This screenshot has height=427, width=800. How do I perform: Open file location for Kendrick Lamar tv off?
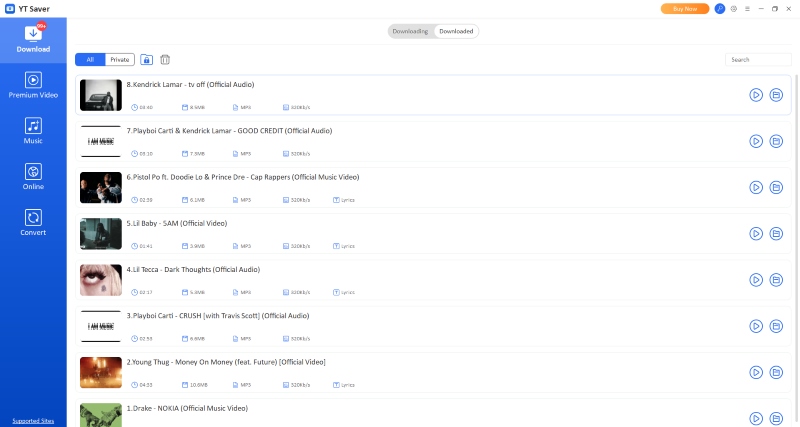(x=776, y=95)
